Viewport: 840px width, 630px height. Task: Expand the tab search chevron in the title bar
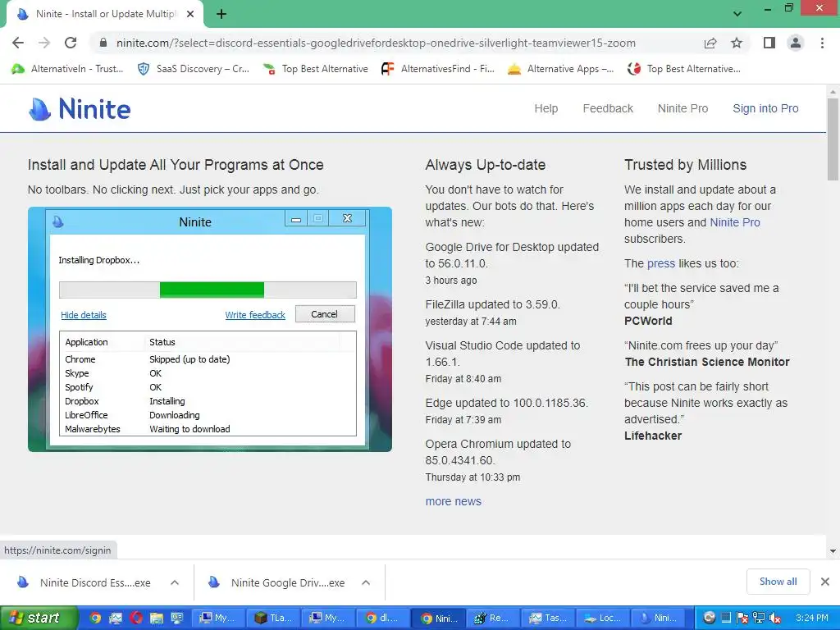pos(737,14)
